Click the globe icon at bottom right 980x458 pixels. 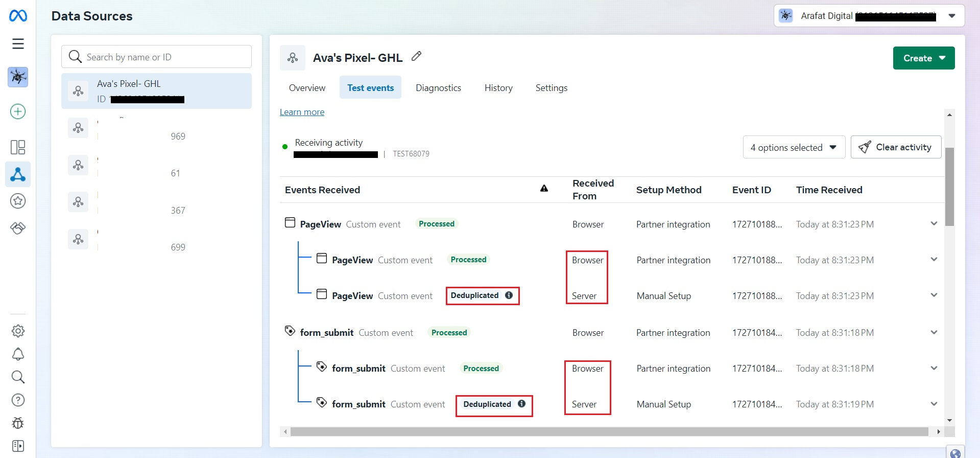(955, 452)
